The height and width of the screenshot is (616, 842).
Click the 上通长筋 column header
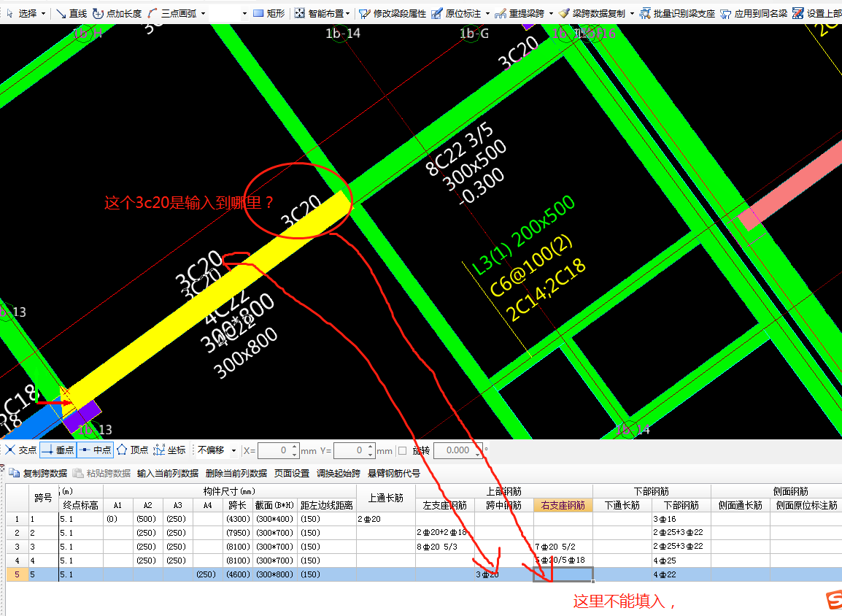(385, 498)
